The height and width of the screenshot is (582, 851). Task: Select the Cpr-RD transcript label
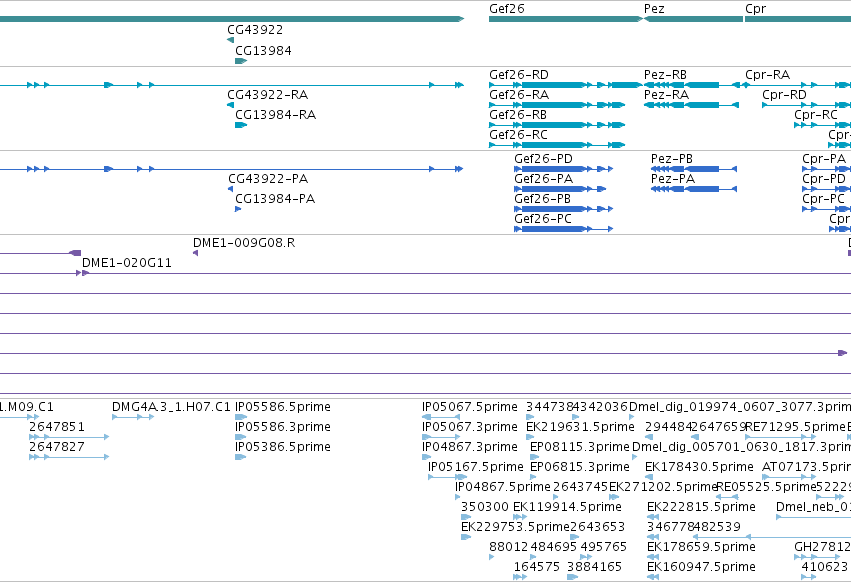point(784,95)
